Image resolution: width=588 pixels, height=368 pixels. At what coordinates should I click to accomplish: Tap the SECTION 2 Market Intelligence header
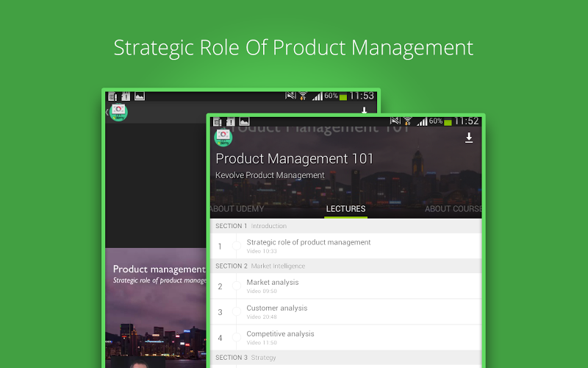tap(345, 266)
